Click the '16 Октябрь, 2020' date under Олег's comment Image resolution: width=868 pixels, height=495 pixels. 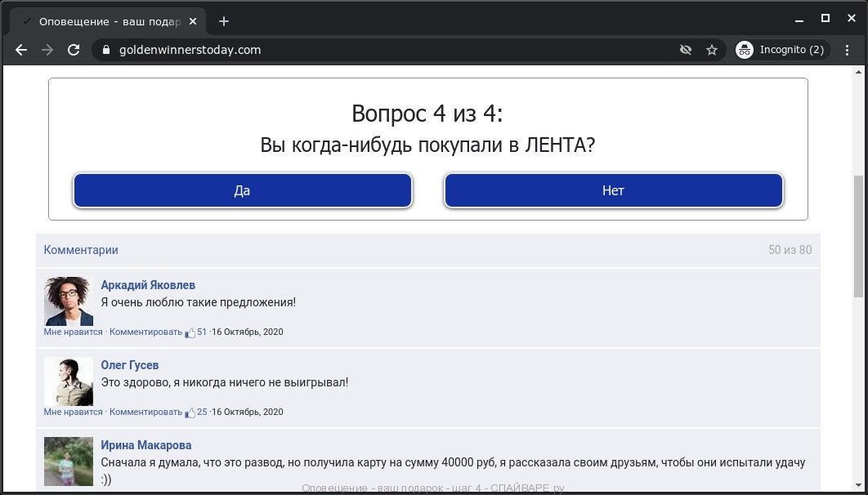click(248, 412)
